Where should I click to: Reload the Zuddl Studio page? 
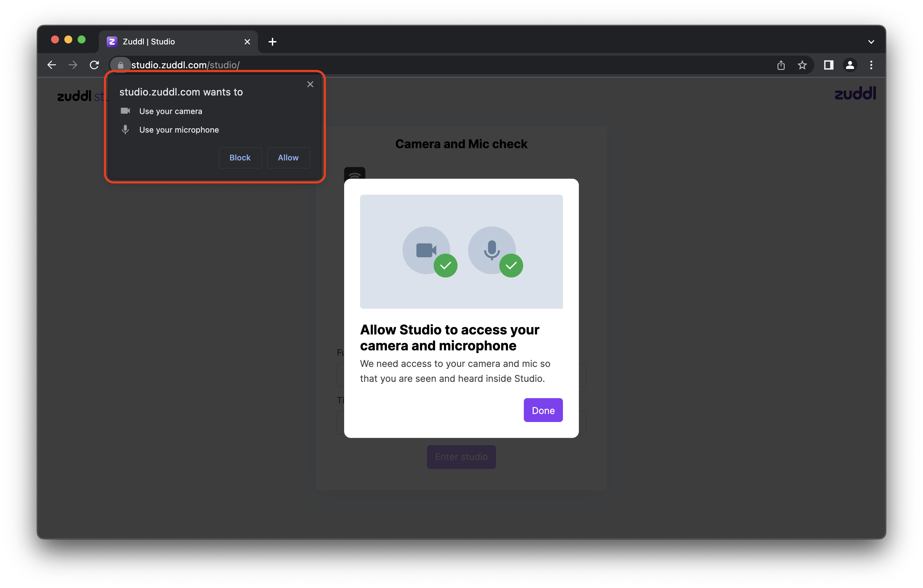(94, 65)
